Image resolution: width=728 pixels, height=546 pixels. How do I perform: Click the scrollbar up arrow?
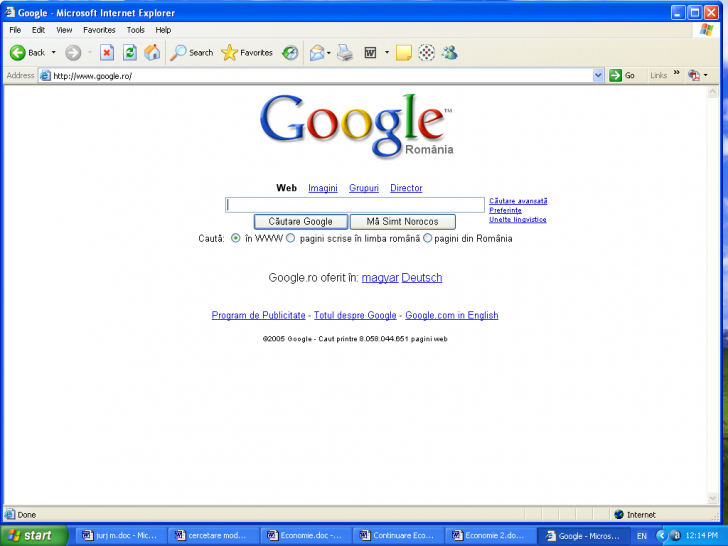pyautogui.click(x=713, y=92)
